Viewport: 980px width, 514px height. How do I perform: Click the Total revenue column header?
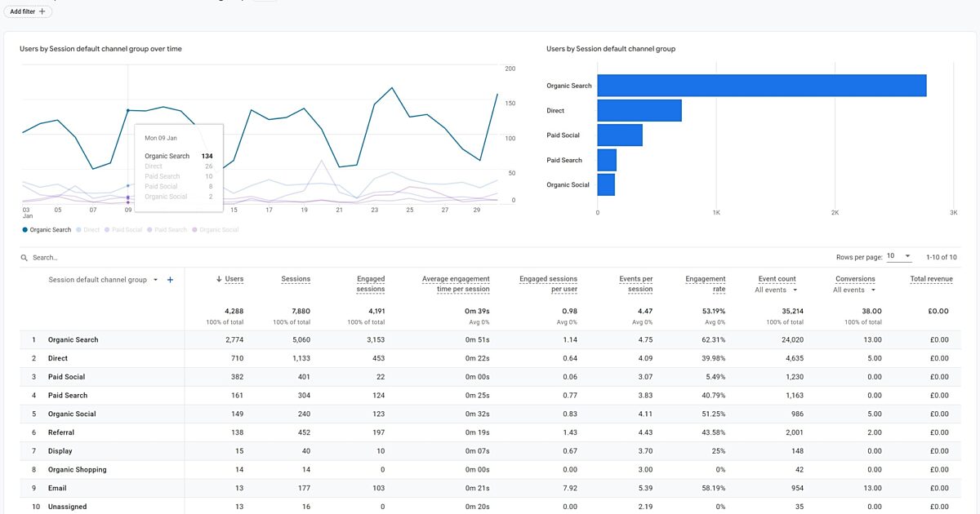pos(930,278)
